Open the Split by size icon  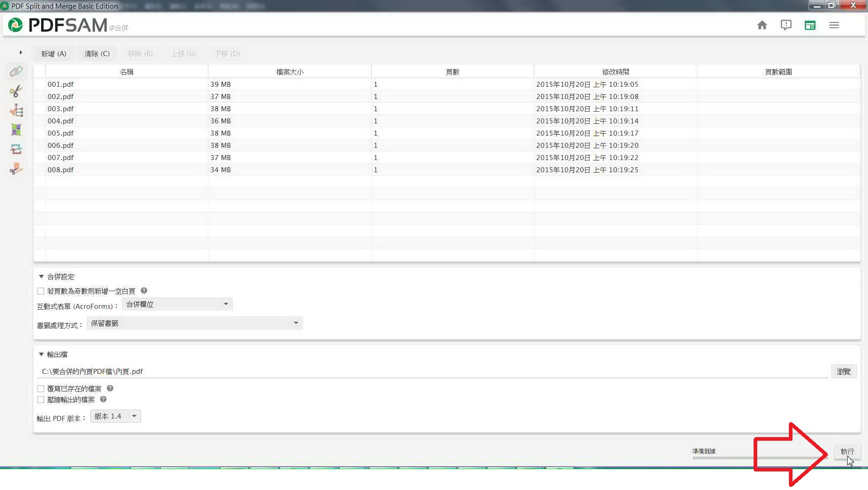coord(16,169)
